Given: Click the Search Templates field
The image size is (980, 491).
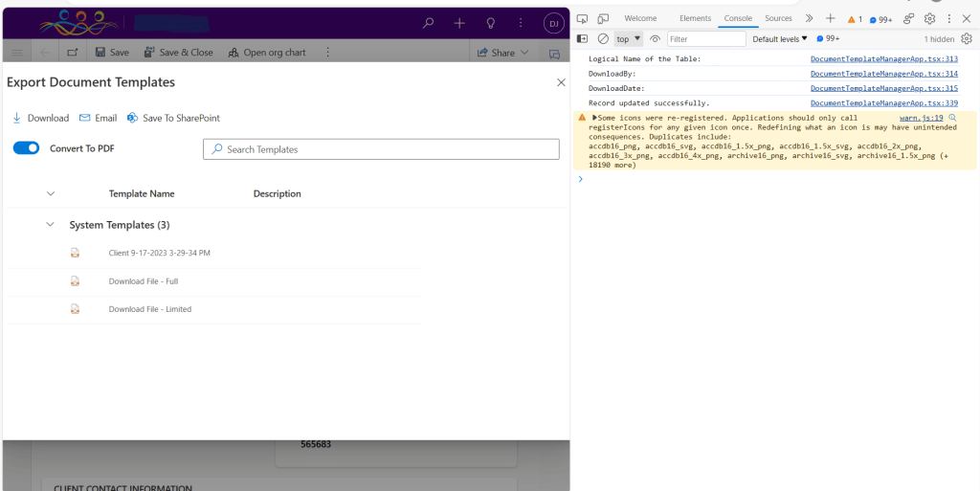Looking at the screenshot, I should [381, 149].
